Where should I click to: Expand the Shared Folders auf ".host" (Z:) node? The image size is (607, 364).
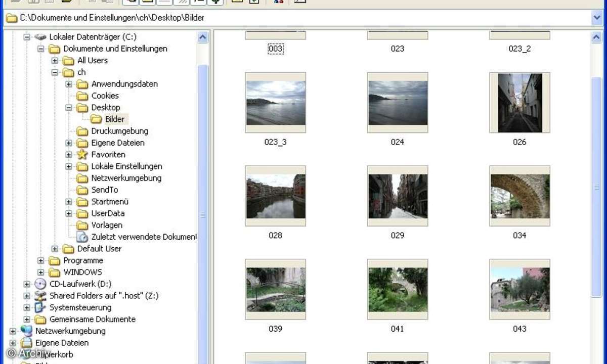[27, 296]
